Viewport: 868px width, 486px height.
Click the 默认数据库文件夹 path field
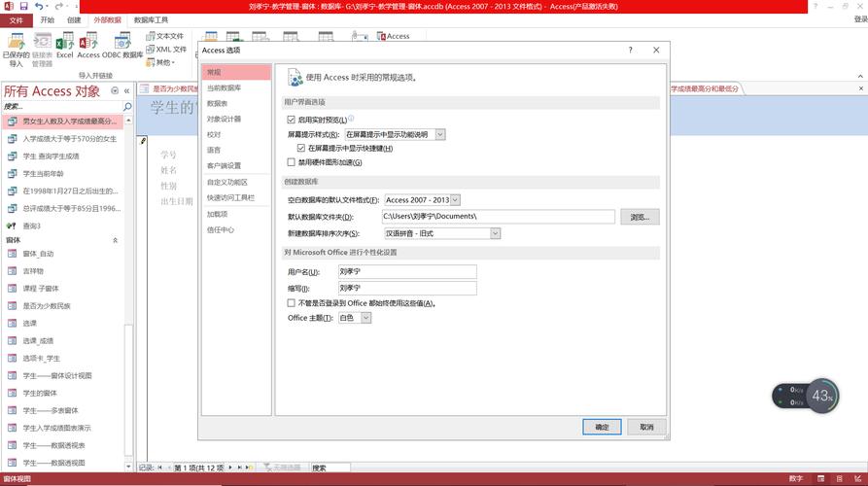coord(499,217)
